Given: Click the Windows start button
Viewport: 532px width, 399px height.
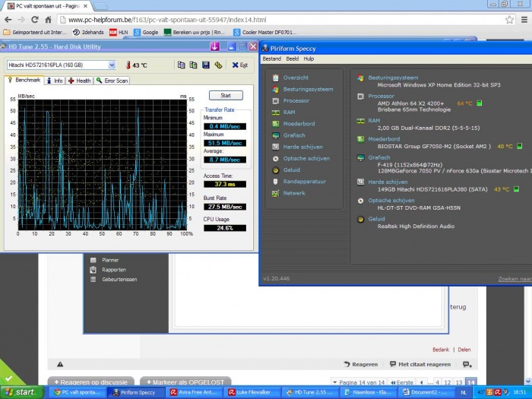Looking at the screenshot, I should [22, 392].
